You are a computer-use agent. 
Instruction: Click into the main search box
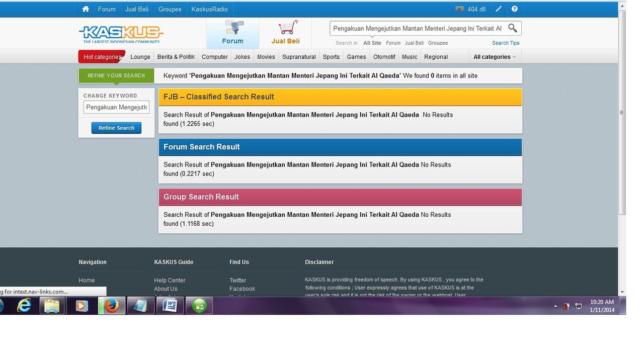click(418, 28)
